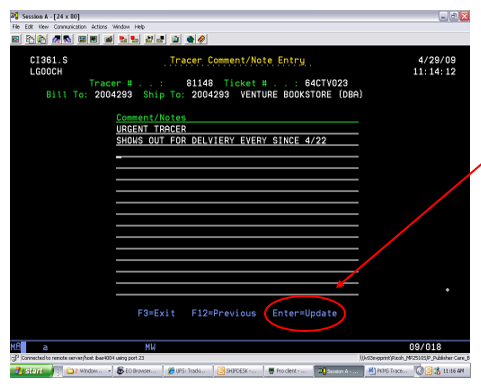
Task: Click the ticket number 64CTV023
Action: click(326, 83)
